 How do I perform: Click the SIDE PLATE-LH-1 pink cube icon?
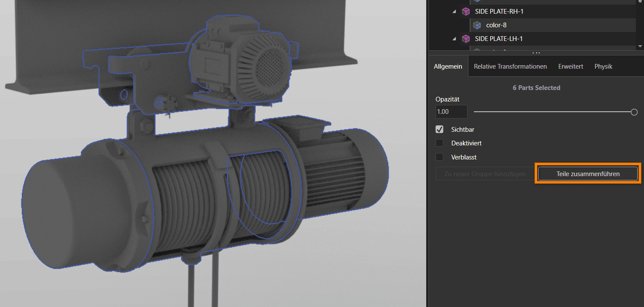tap(466, 39)
